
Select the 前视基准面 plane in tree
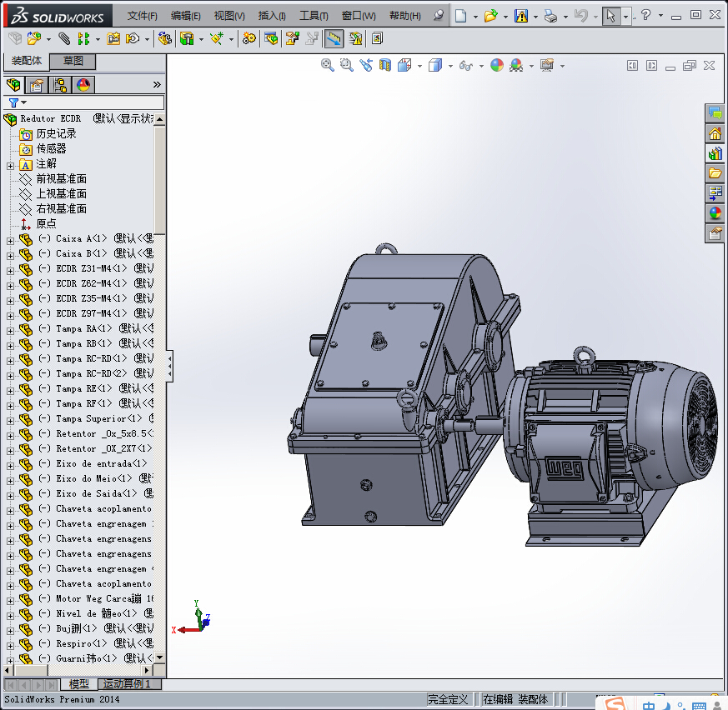(61, 179)
